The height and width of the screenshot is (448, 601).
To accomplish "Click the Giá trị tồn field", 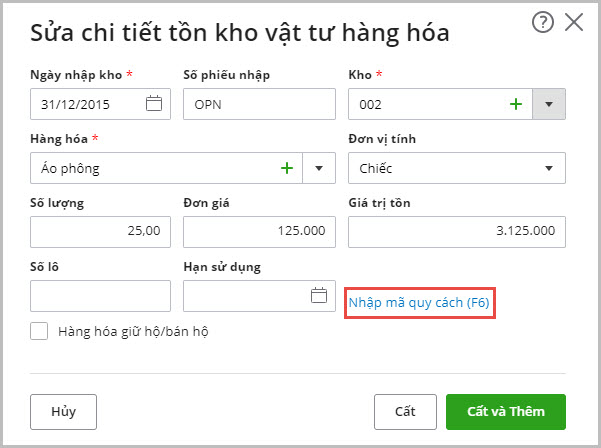I will pyautogui.click(x=456, y=232).
